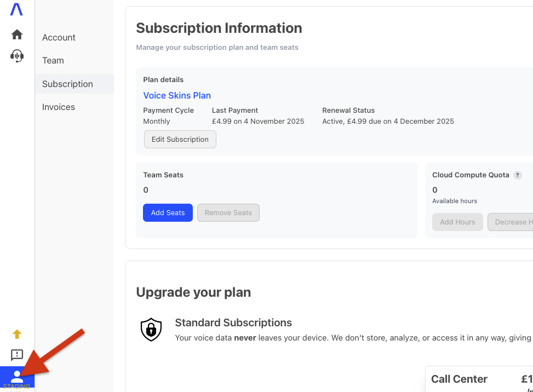Open the user profile icon labeled STAGING
The width and height of the screenshot is (533, 392).
coord(17,377)
